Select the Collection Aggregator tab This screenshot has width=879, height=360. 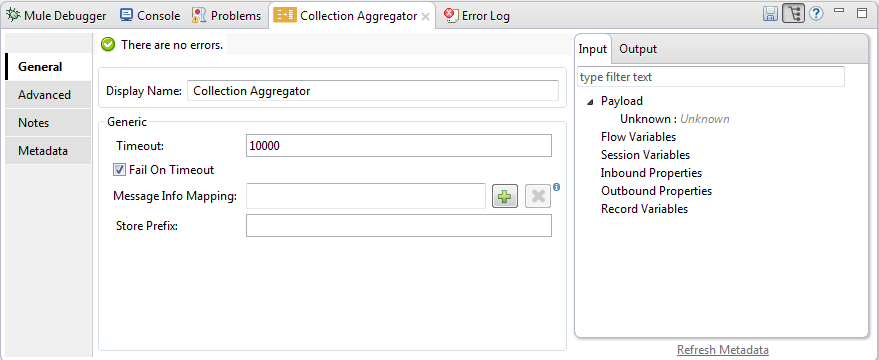351,16
